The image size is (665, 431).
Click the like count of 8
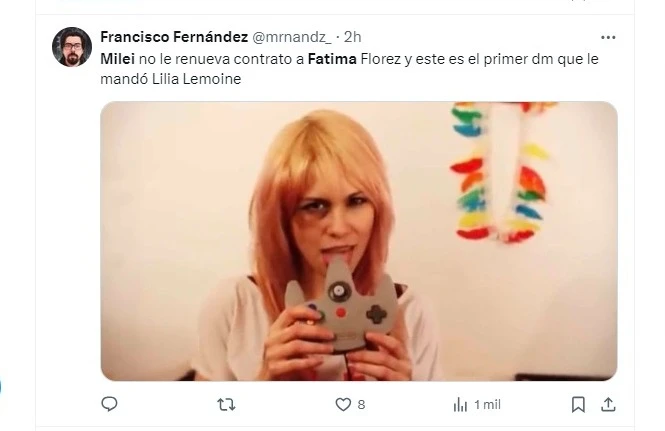pyautogui.click(x=361, y=404)
